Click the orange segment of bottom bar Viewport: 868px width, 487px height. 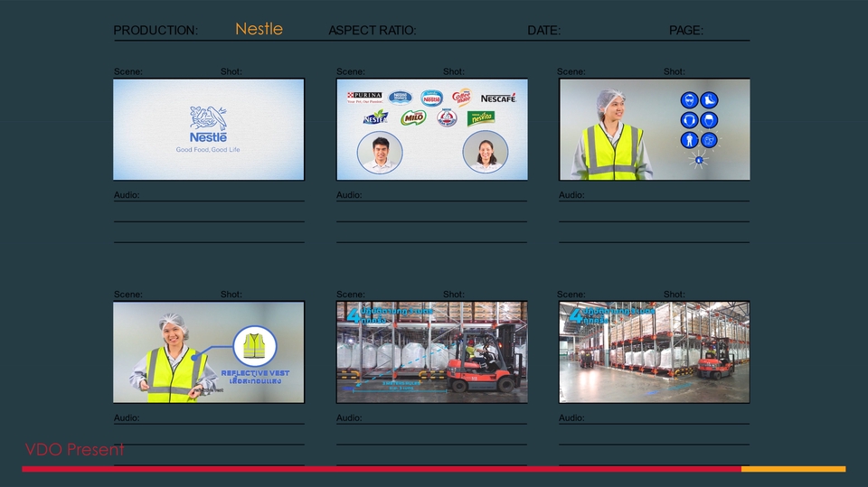pyautogui.click(x=793, y=469)
